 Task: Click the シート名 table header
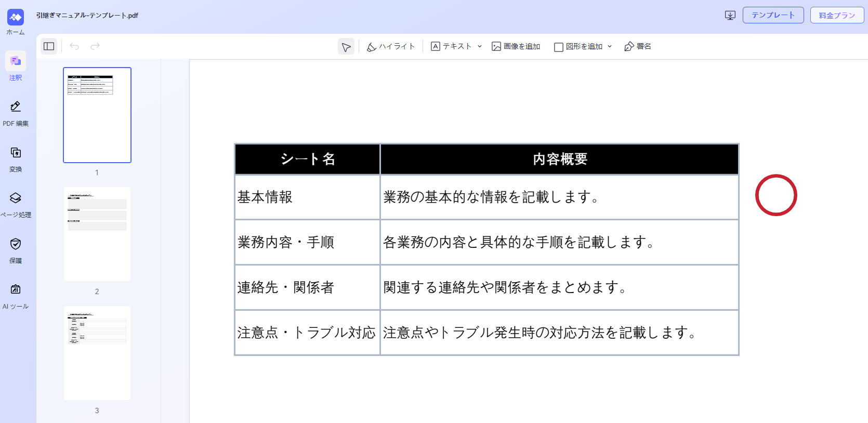click(308, 159)
